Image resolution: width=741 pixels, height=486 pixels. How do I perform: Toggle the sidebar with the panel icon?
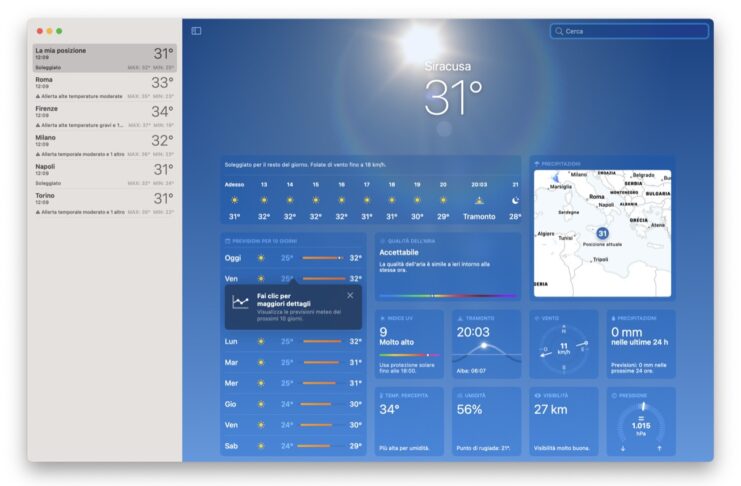pyautogui.click(x=196, y=31)
